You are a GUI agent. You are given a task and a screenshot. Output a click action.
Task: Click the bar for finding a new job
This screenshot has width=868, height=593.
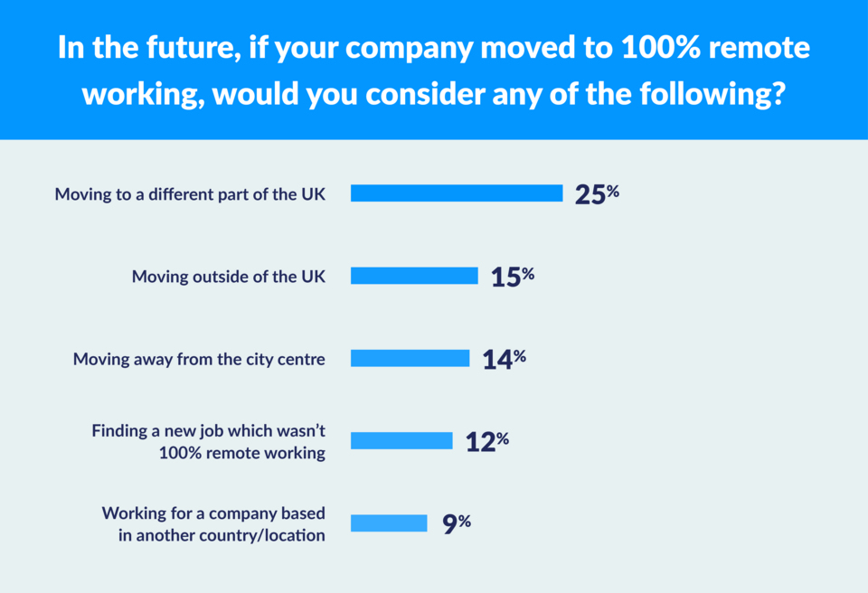tap(401, 441)
